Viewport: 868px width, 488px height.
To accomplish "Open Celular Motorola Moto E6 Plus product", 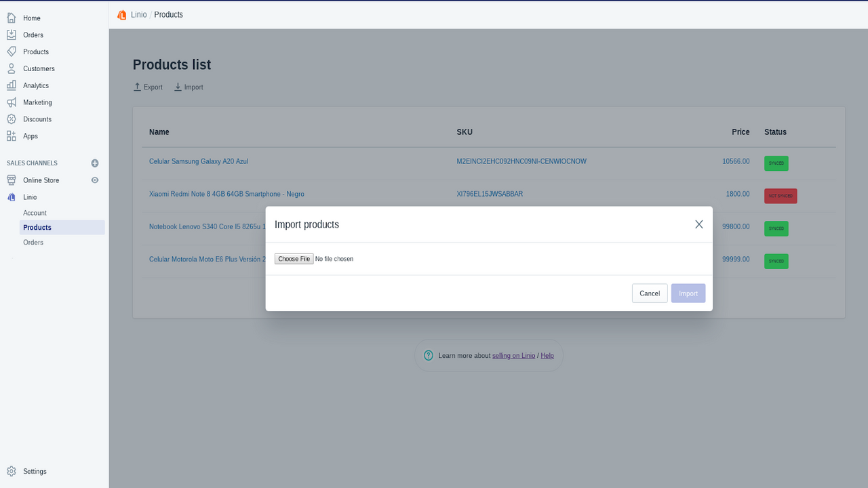I will click(x=208, y=259).
